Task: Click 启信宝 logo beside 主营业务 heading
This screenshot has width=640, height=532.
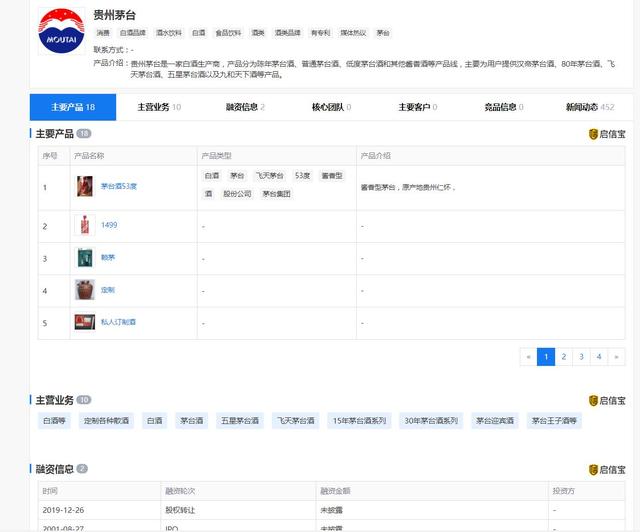Action: (x=607, y=401)
